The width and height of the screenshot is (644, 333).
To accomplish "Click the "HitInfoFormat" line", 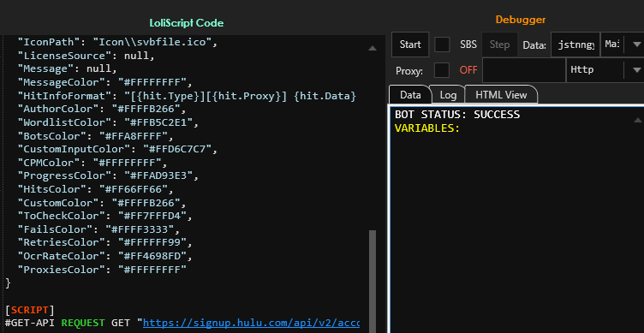I will 187,96.
